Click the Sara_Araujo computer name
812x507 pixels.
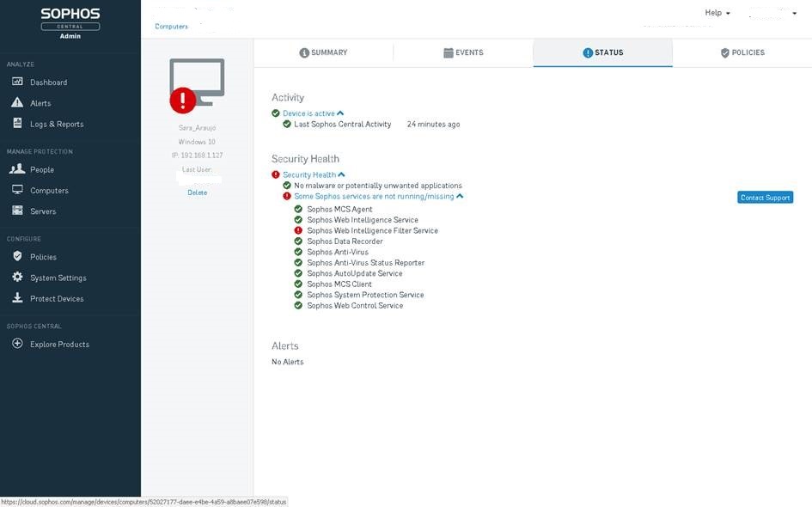[198, 127]
